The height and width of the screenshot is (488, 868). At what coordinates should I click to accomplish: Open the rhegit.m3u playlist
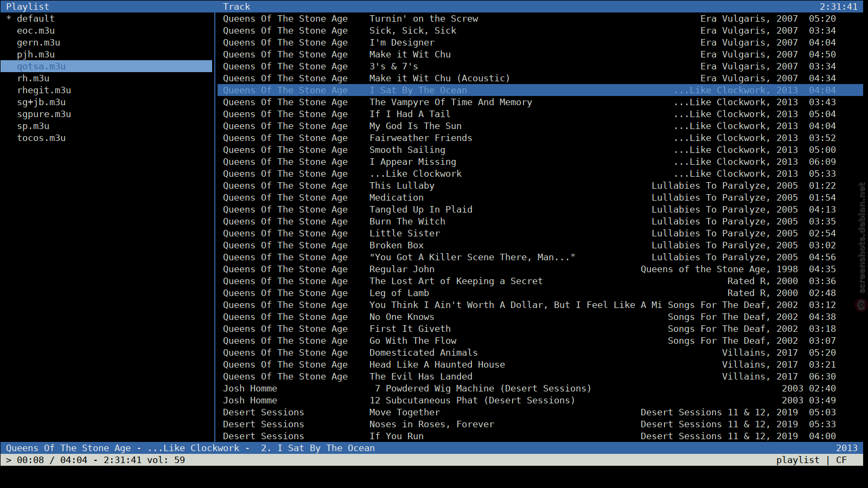(x=106, y=90)
